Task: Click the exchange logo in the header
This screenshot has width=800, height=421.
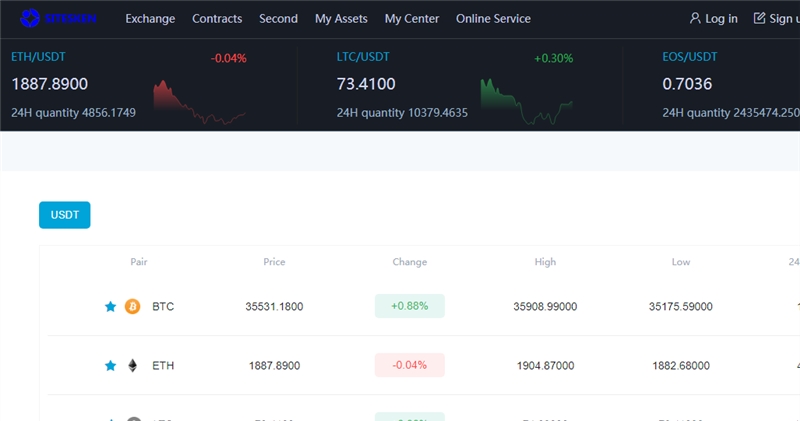Action: pos(59,18)
